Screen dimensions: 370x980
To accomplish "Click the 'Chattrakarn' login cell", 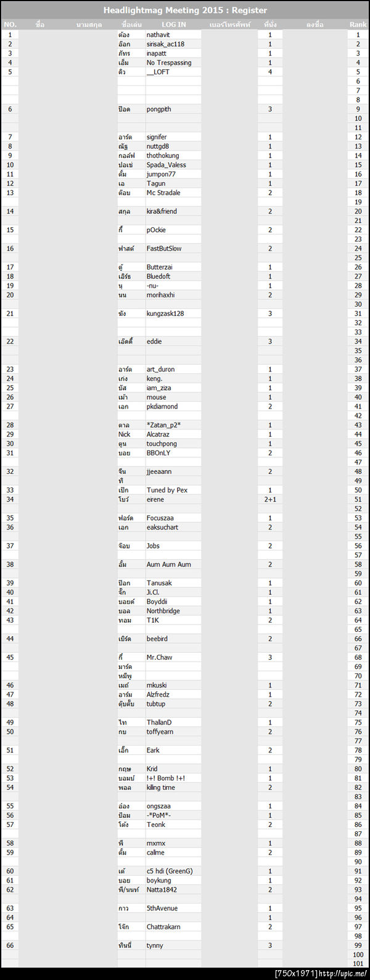I will [x=163, y=927].
